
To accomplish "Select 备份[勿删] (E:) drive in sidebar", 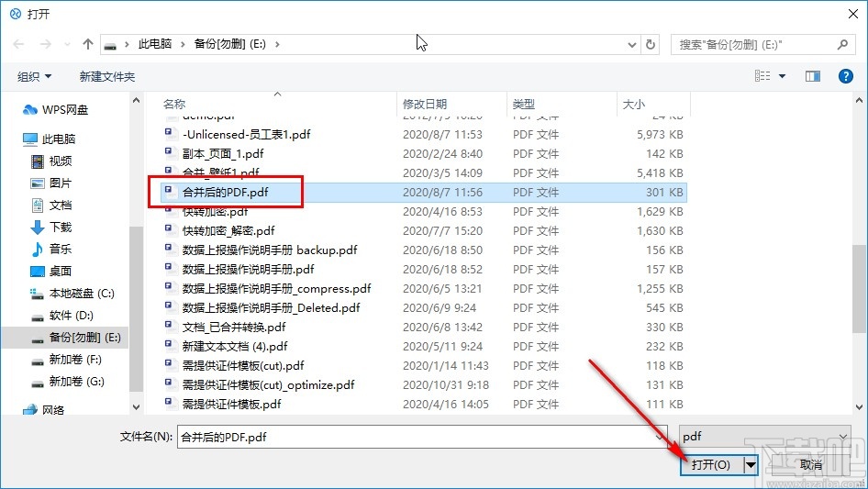I will click(65, 338).
